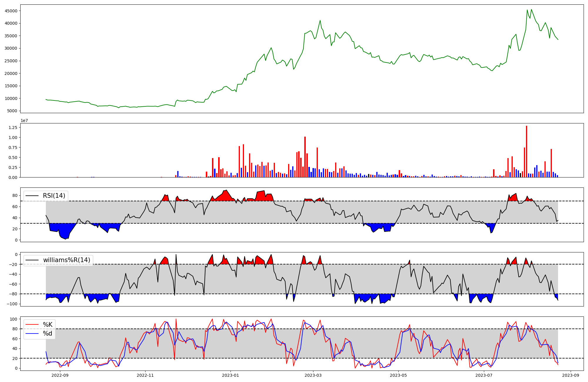Click the 2023-01 x-axis date label
This screenshot has width=588, height=382.
tap(230, 375)
